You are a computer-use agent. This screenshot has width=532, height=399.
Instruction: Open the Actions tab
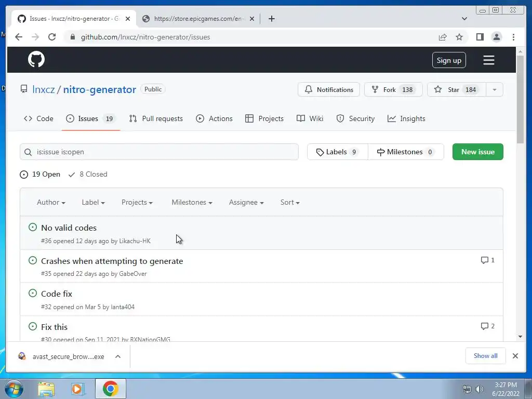(x=214, y=118)
